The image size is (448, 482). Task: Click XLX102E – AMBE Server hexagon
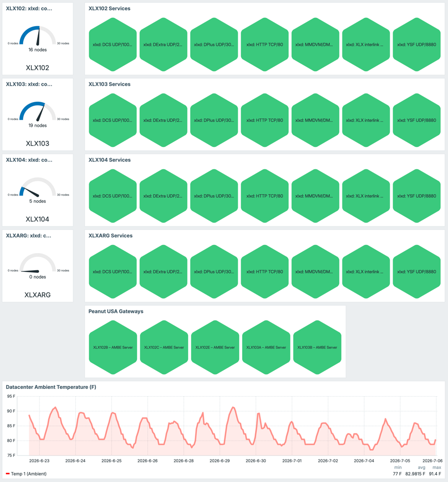click(215, 348)
